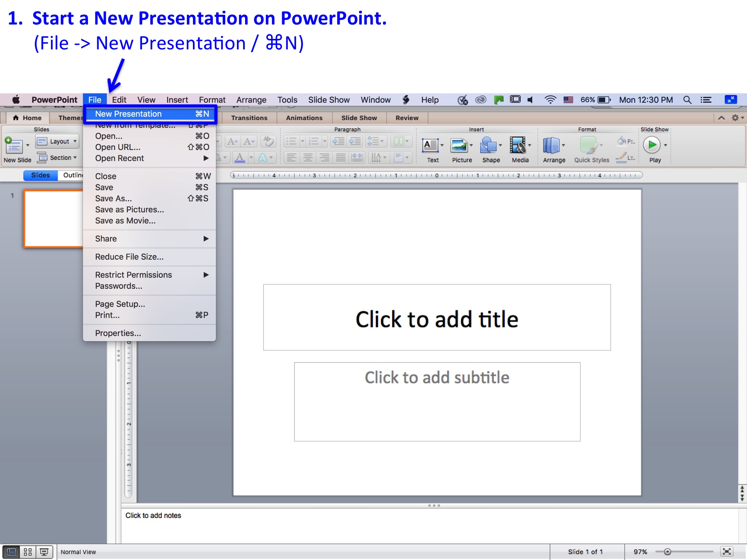Select the Slides pane tab

pyautogui.click(x=40, y=175)
